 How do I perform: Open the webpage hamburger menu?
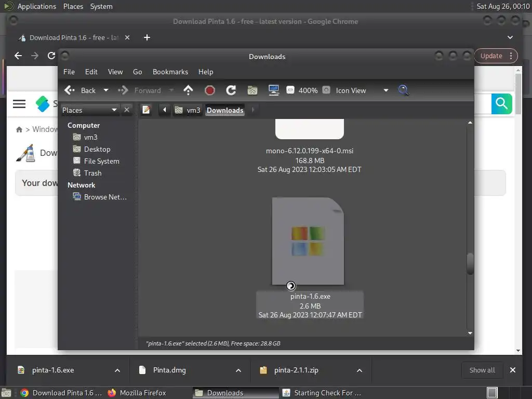tap(19, 104)
